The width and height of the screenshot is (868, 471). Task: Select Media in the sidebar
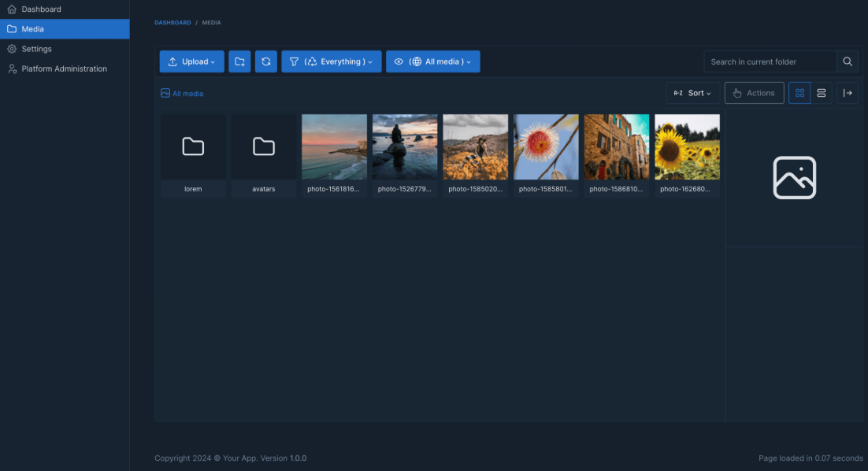65,29
